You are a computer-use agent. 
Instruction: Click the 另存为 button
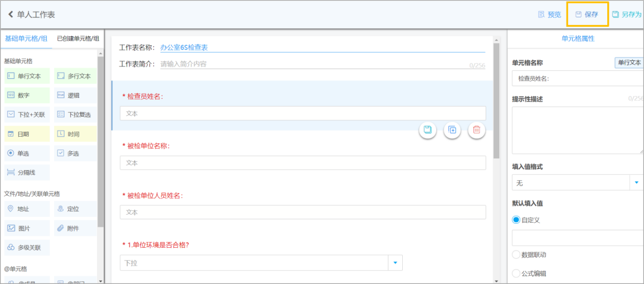pos(627,15)
